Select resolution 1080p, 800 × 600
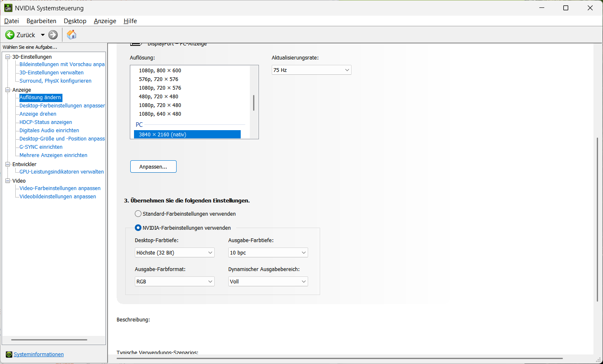 pos(160,71)
